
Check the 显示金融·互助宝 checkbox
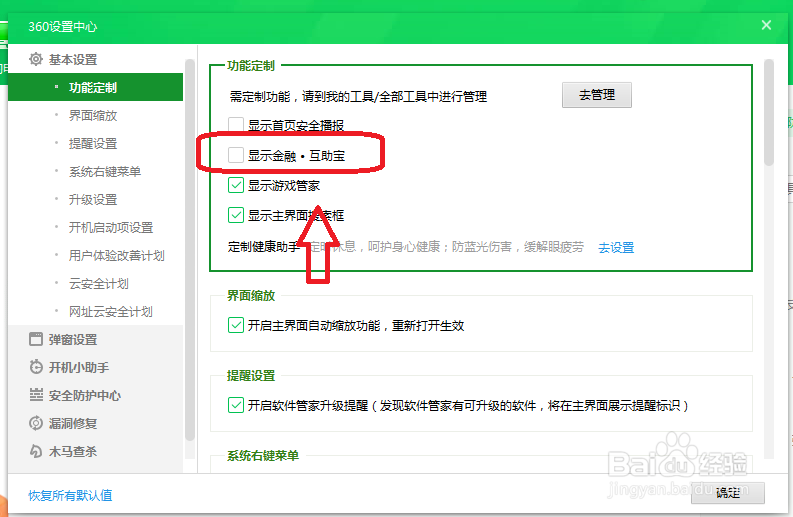click(x=236, y=155)
